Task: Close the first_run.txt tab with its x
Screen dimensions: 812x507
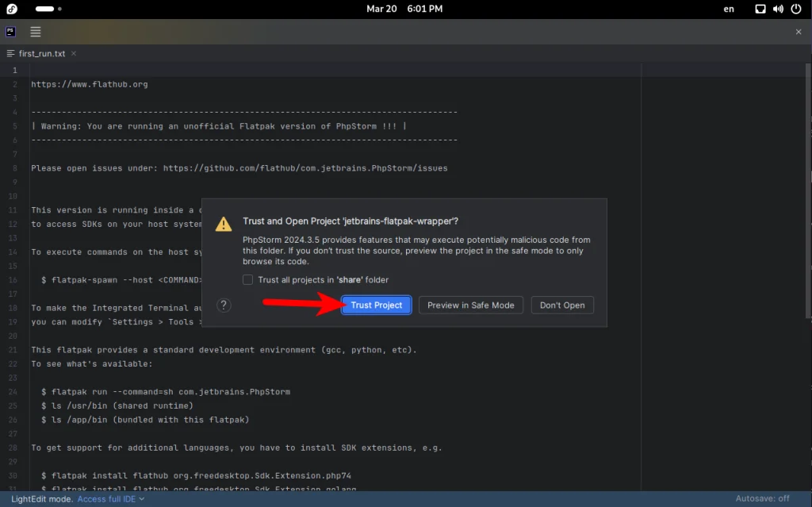Action: (72, 53)
